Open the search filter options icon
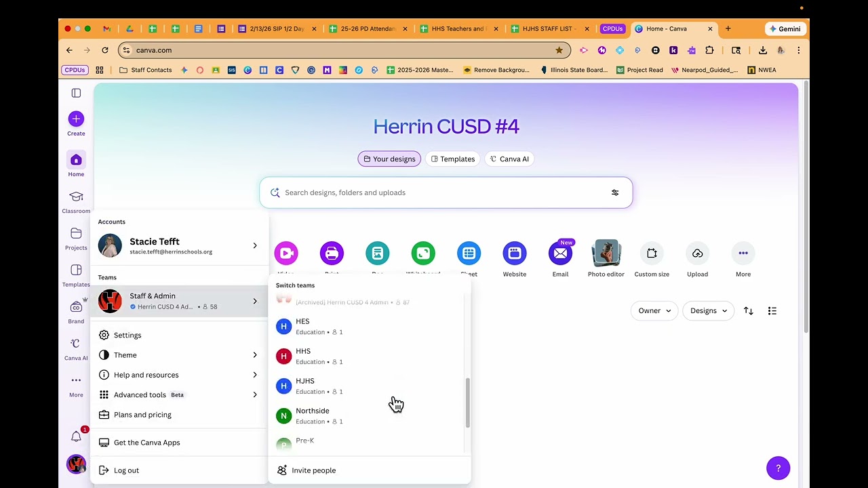This screenshot has height=488, width=868. [x=615, y=192]
